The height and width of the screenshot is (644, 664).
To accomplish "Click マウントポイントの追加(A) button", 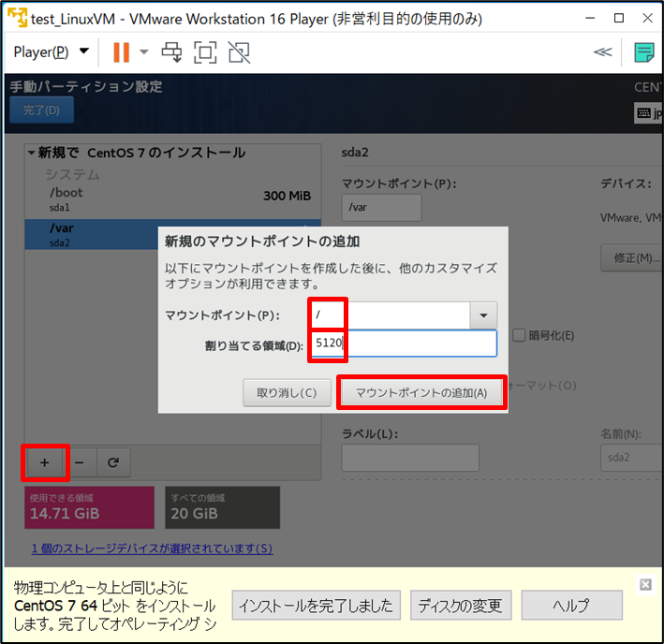I will point(421,392).
